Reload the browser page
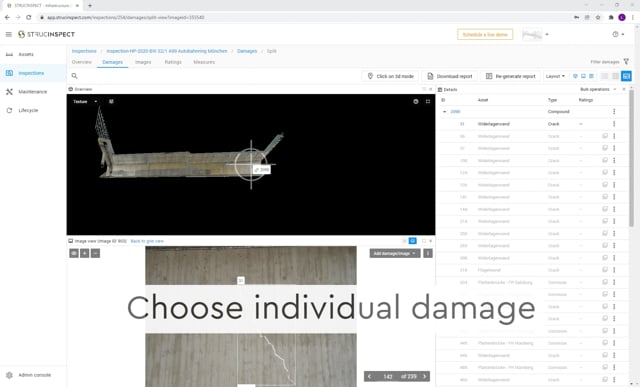This screenshot has width=640, height=387. [29, 17]
